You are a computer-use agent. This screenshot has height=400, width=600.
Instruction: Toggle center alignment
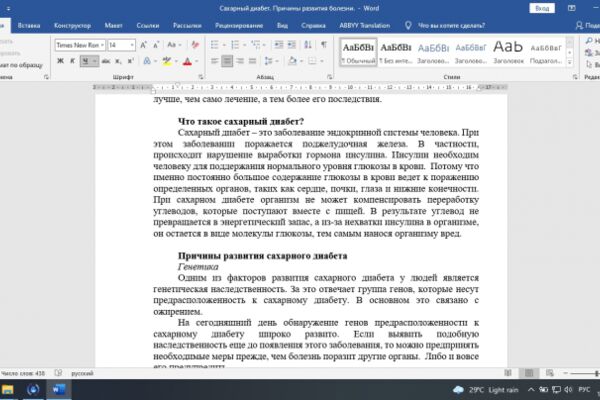pyautogui.click(x=227, y=61)
